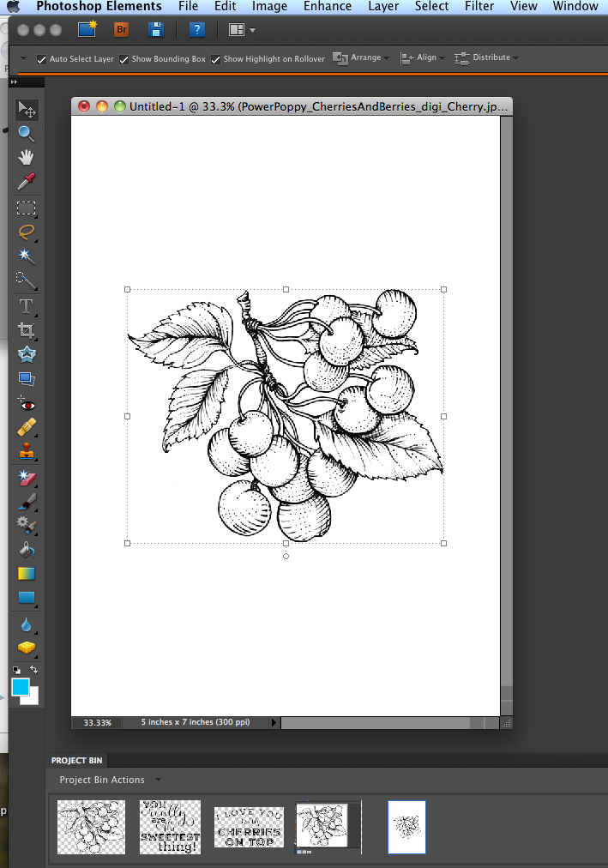Open the Photoshop Elements application menu
608x868 pixels.
tap(99, 6)
